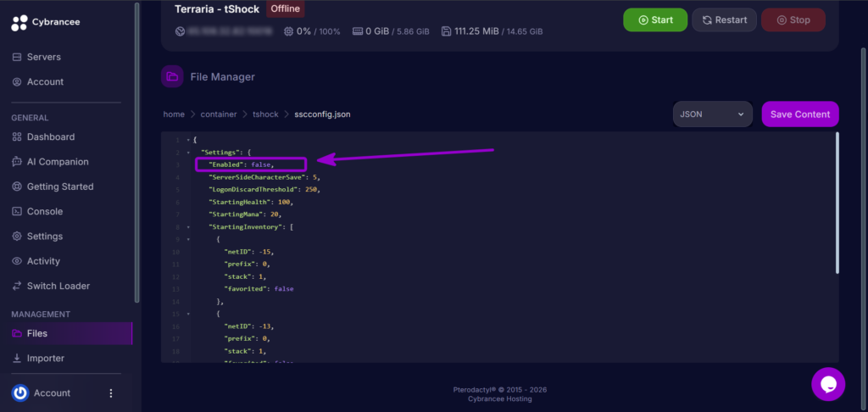
Task: Start the Terraria server
Action: point(655,20)
